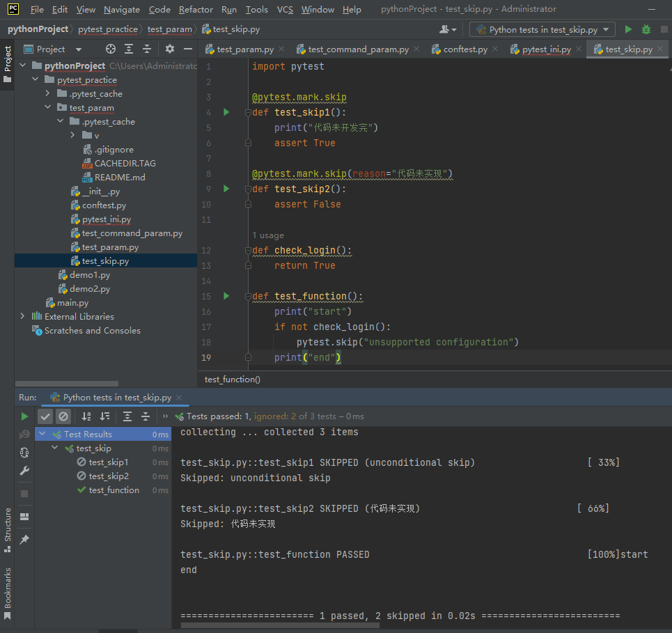Toggle show ignored tests button
The image size is (672, 633).
click(63, 416)
